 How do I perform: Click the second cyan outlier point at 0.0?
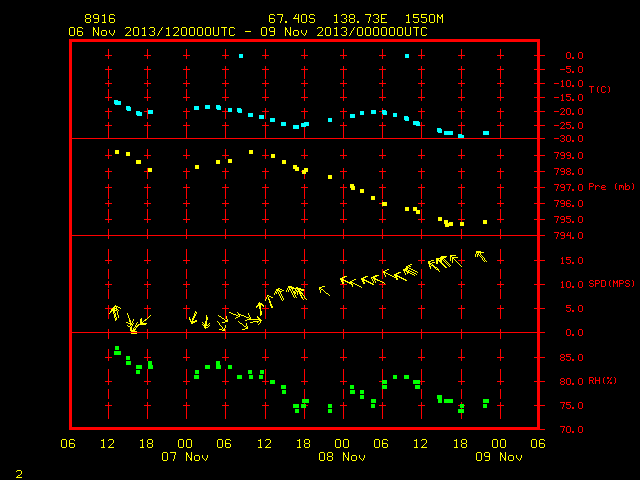[407, 56]
